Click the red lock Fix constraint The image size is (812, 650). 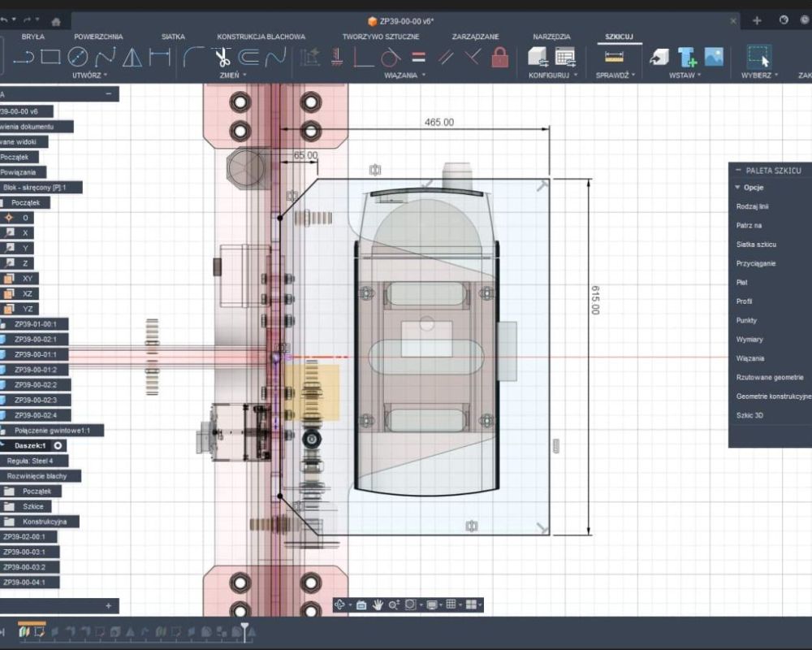[500, 57]
